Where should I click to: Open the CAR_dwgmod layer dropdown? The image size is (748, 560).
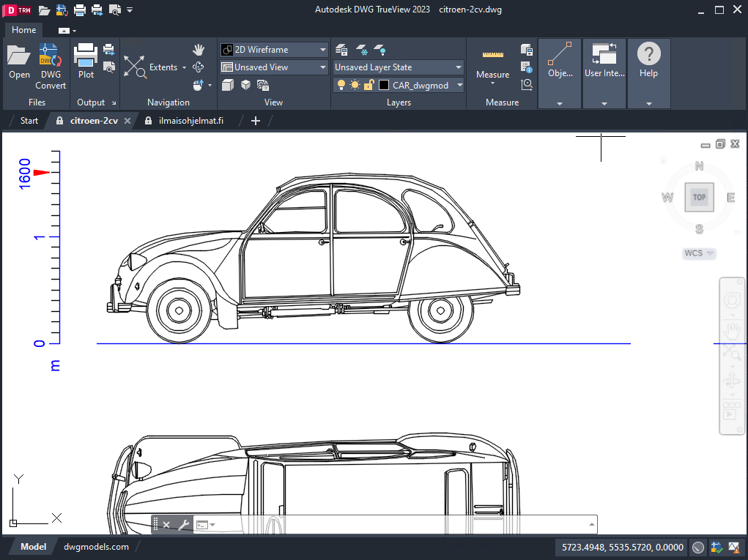460,86
